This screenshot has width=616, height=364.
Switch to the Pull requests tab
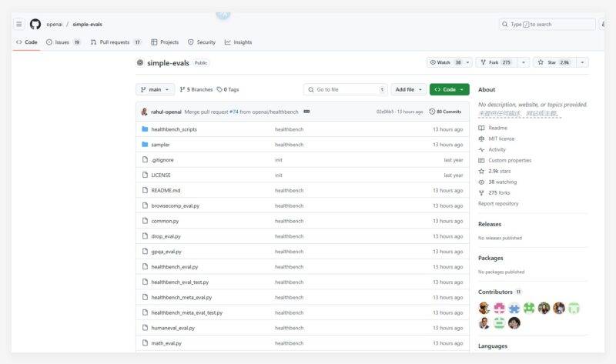[116, 42]
